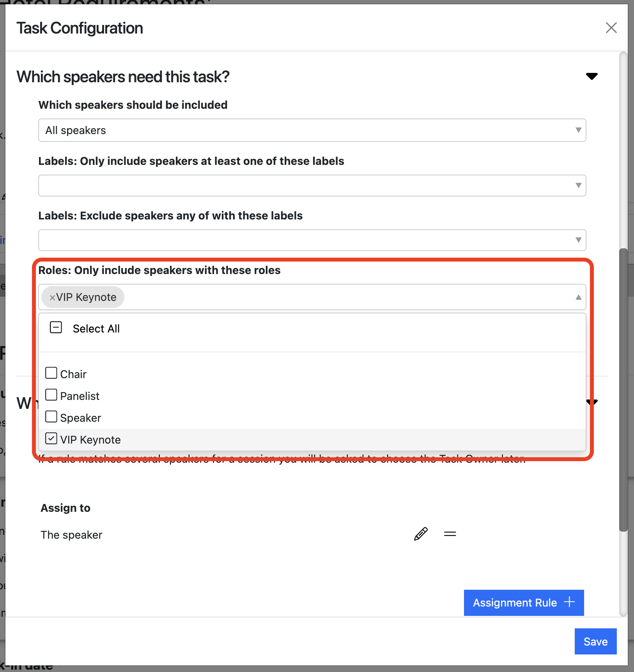Viewport: 634px width, 672px height.
Task: Collapse the 'Which speakers need this task?' section
Action: (x=591, y=76)
